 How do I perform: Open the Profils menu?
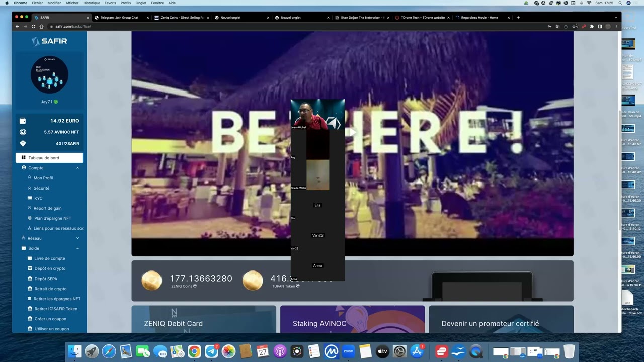pyautogui.click(x=126, y=3)
